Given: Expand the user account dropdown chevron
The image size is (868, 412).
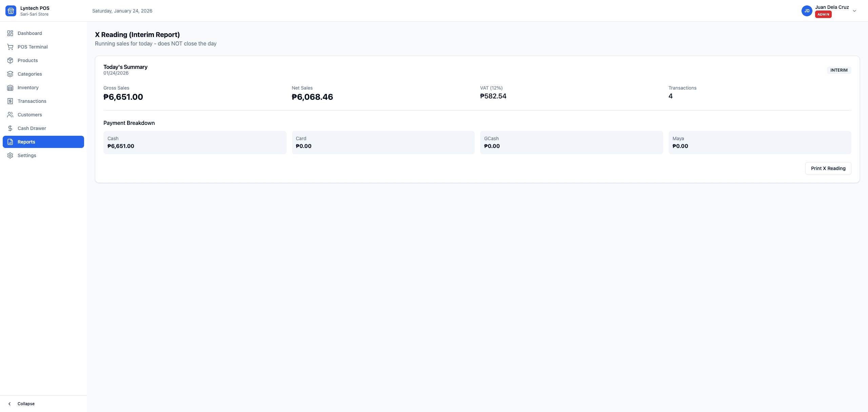Looking at the screenshot, I should point(854,11).
